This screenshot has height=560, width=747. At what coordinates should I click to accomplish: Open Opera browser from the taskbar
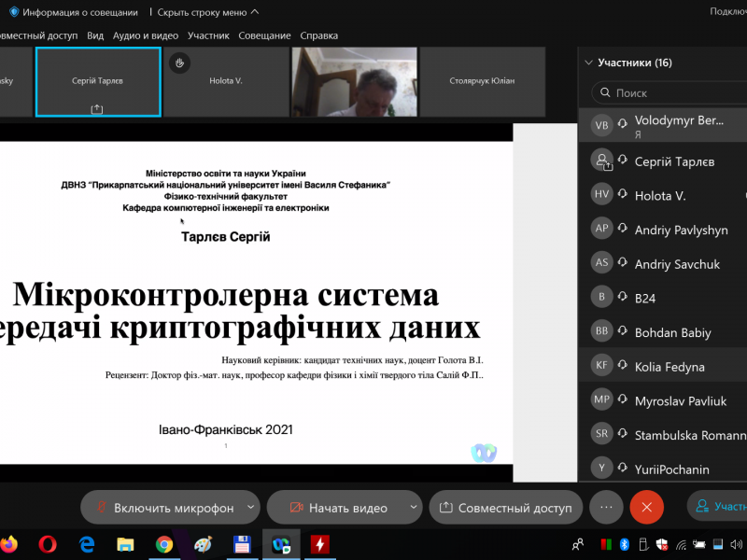click(49, 544)
